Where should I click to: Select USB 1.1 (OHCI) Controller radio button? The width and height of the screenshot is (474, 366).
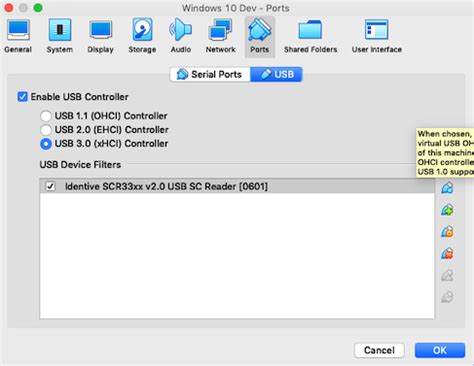pos(46,116)
